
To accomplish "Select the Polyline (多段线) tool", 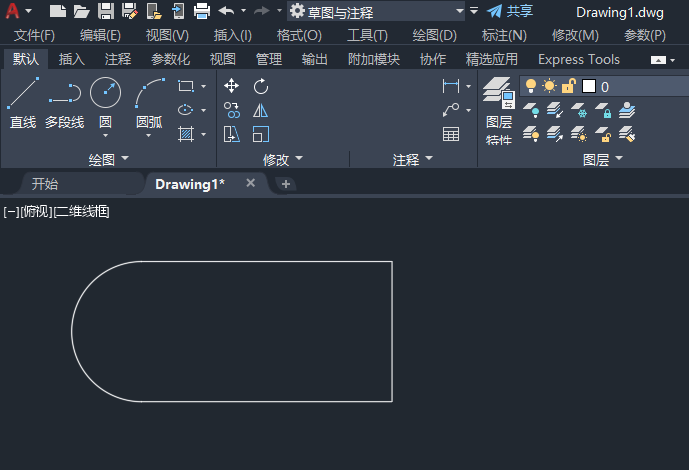I will 65,103.
